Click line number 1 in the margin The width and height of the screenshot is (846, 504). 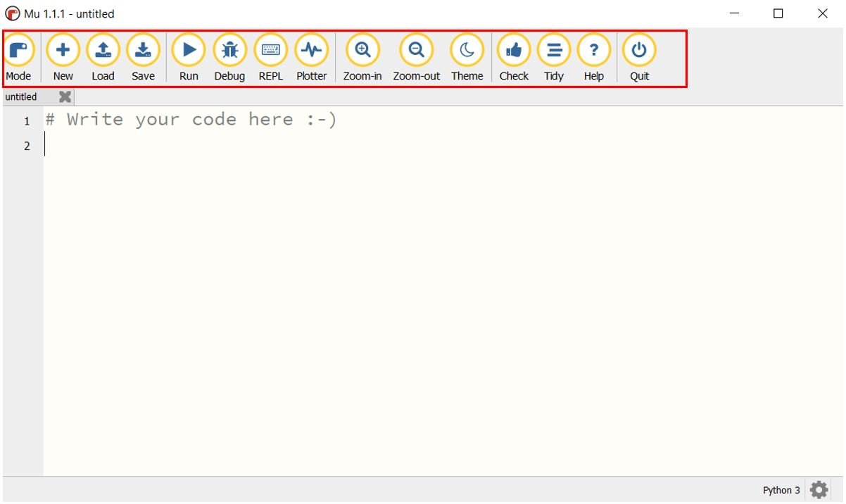(x=27, y=121)
